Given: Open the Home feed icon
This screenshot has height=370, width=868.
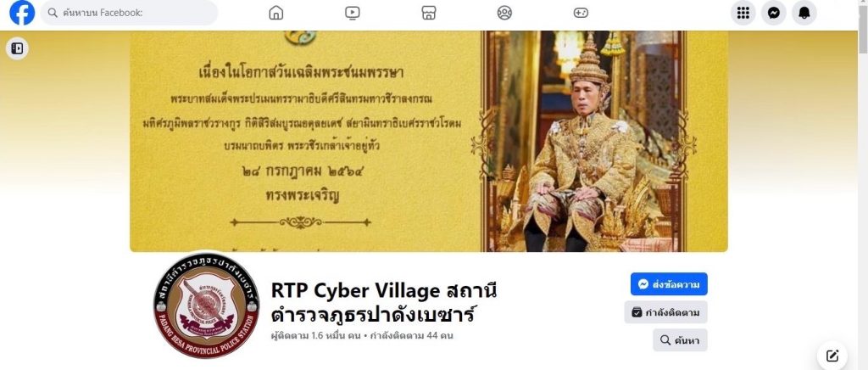Looking at the screenshot, I should 275,13.
